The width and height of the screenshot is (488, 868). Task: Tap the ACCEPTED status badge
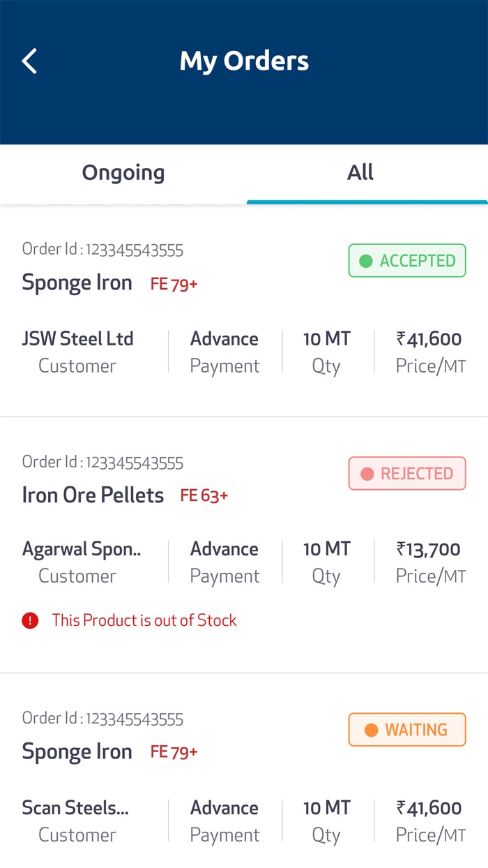click(x=407, y=261)
